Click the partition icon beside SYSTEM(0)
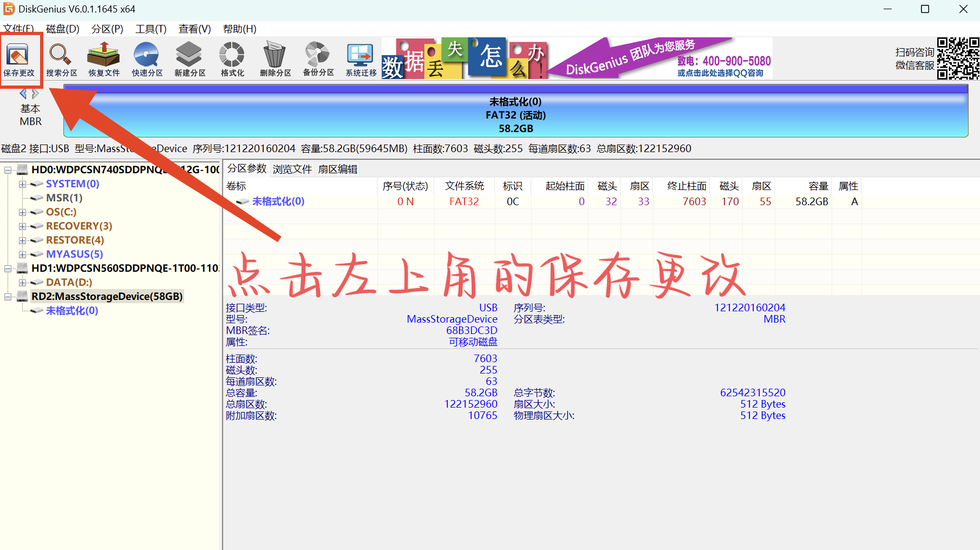The width and height of the screenshot is (980, 550). point(37,184)
